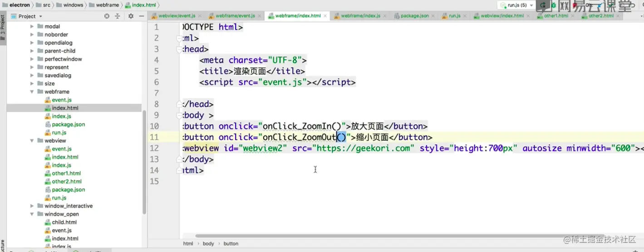Click "event.js" script source on line 6
644x252 pixels.
click(x=282, y=82)
